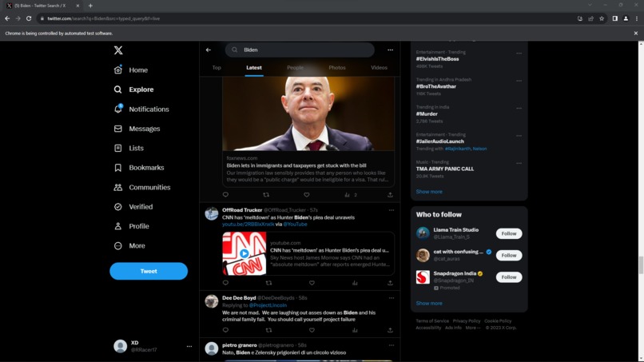Retweet the foxnews article tweet
Image resolution: width=644 pixels, height=362 pixels.
point(266,195)
